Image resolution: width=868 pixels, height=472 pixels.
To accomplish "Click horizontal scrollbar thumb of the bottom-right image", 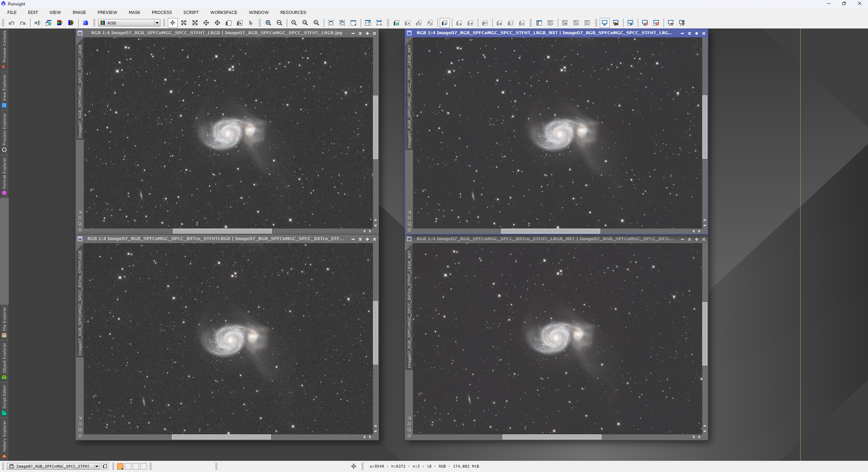I will pyautogui.click(x=552, y=437).
